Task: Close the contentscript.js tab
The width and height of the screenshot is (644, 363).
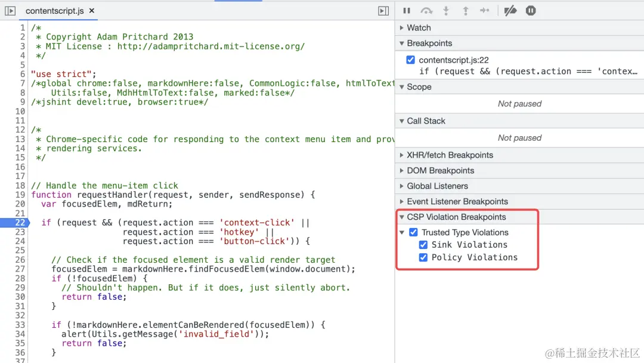Action: coord(92,11)
